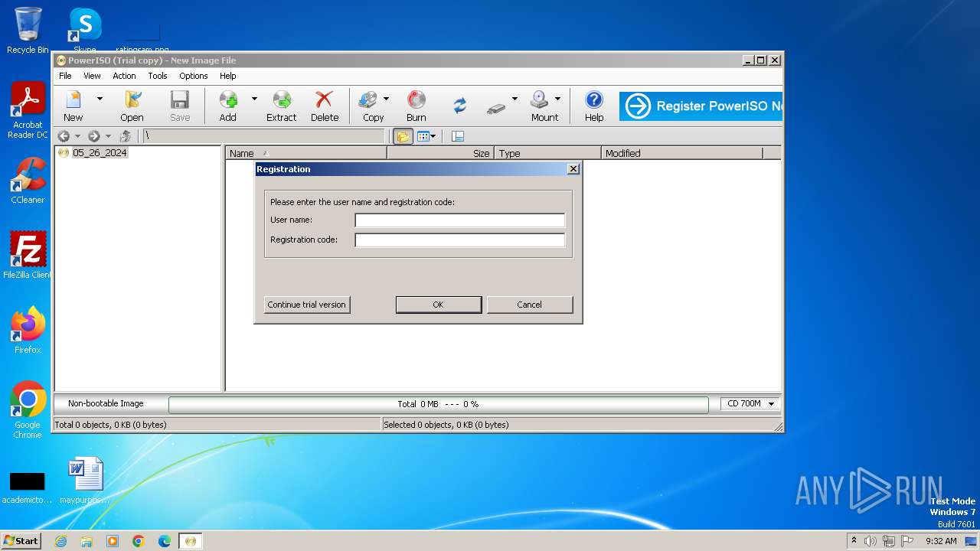Open the File menu
The height and width of the screenshot is (551, 980).
[66, 76]
